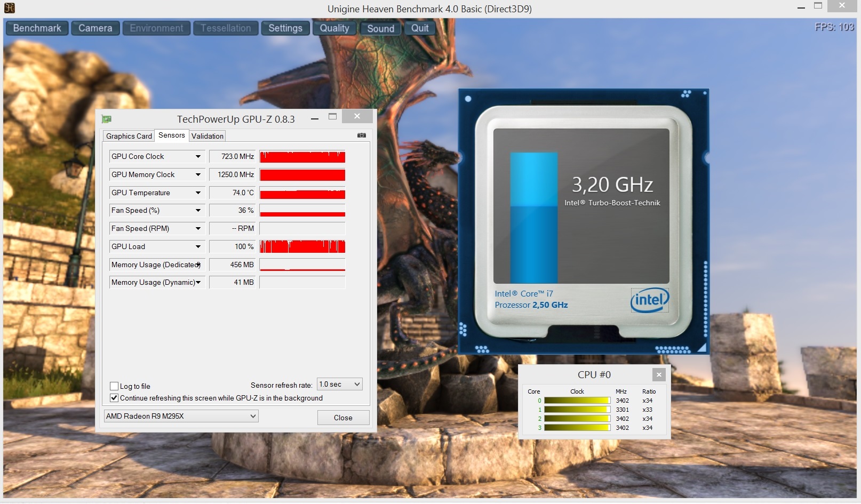
Task: Minimize the Unigine Heaven Benchmark window
Action: pyautogui.click(x=801, y=8)
